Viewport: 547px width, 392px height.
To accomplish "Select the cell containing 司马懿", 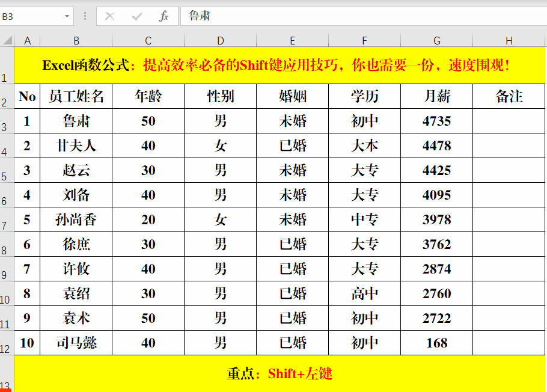I will [x=76, y=343].
